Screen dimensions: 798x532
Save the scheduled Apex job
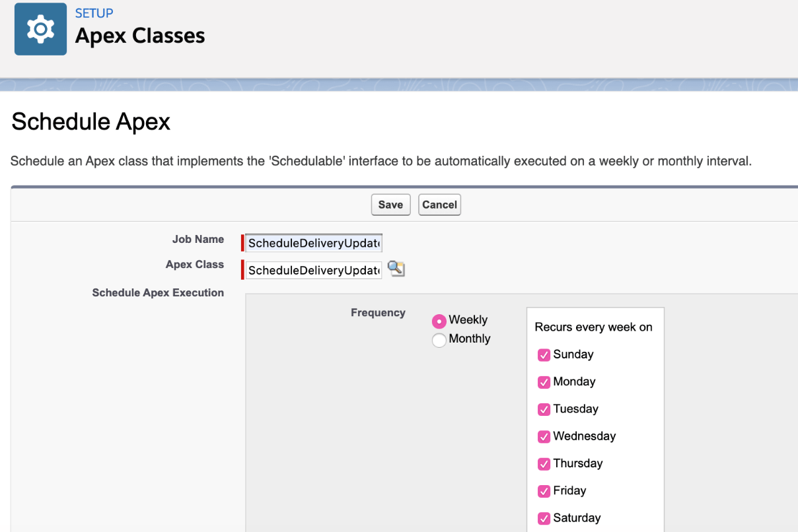(390, 205)
